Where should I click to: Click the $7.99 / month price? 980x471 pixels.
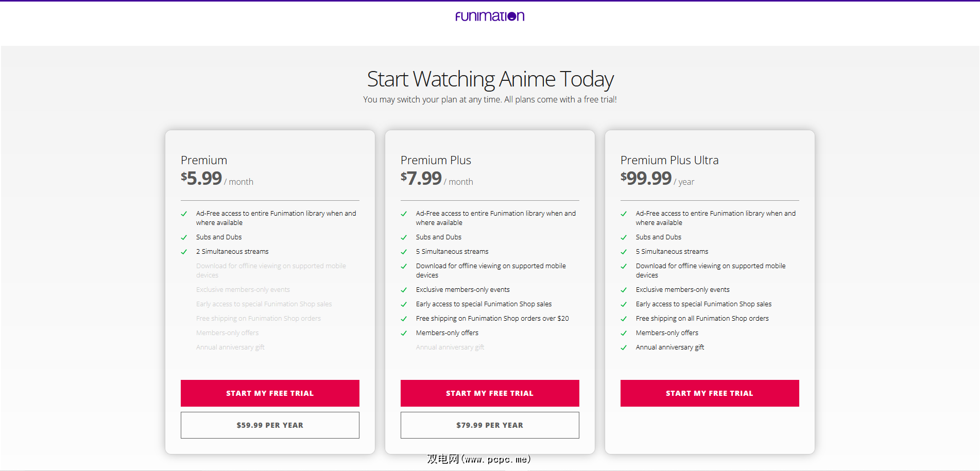tap(436, 179)
